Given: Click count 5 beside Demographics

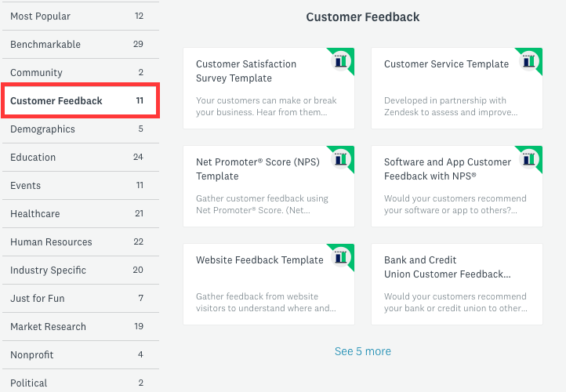Looking at the screenshot, I should click(x=141, y=129).
